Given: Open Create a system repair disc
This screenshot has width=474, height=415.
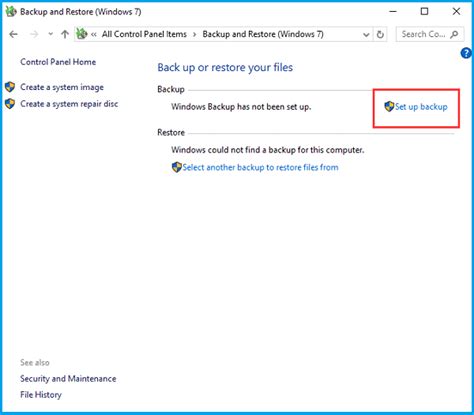Looking at the screenshot, I should pyautogui.click(x=69, y=104).
